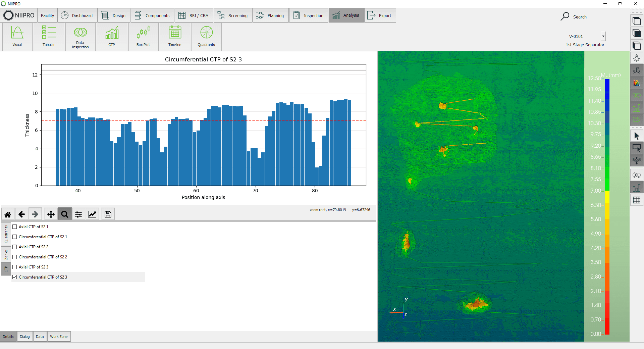
Task: Click the 3D axis orientation gizmo
Action: (400, 309)
